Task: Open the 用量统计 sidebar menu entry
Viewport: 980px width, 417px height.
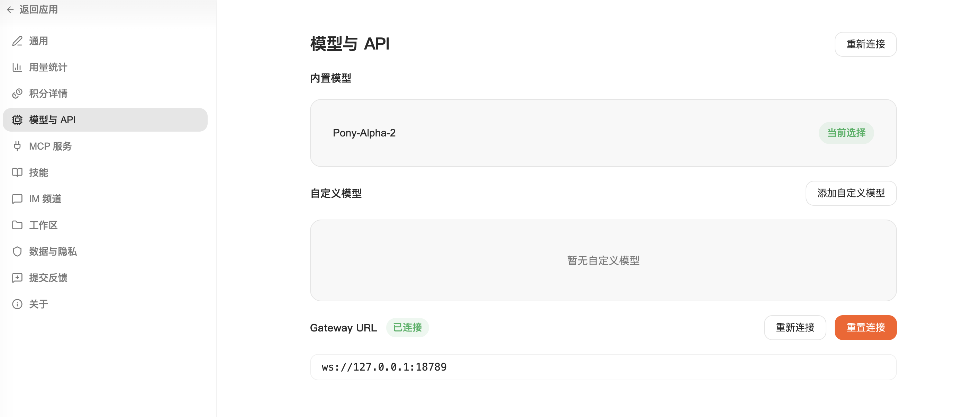Action: click(x=48, y=67)
